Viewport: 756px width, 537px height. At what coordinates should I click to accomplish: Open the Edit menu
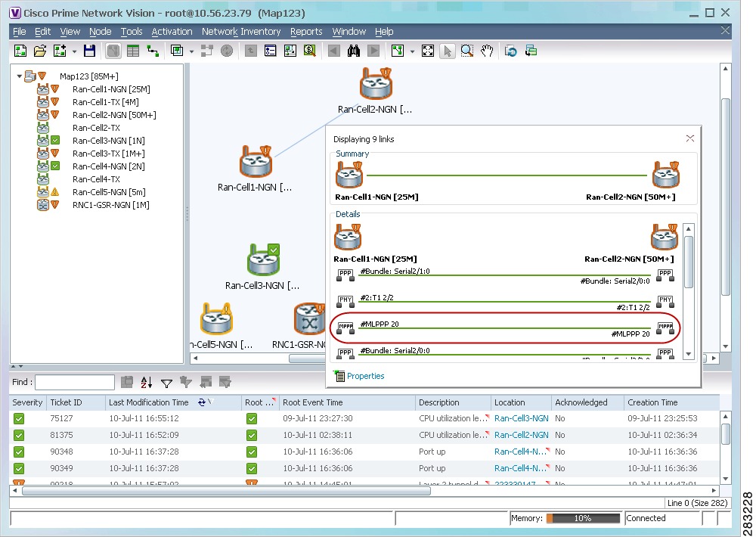(42, 31)
